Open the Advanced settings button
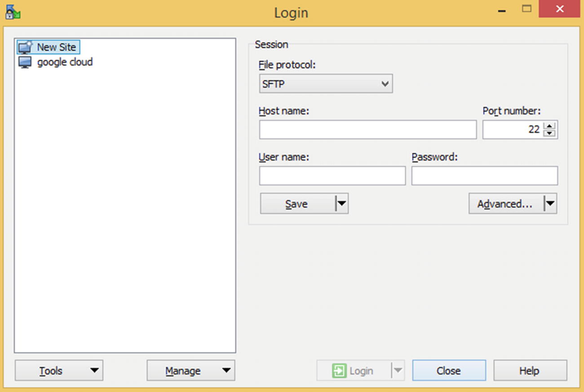The width and height of the screenshot is (584, 392). tap(506, 203)
